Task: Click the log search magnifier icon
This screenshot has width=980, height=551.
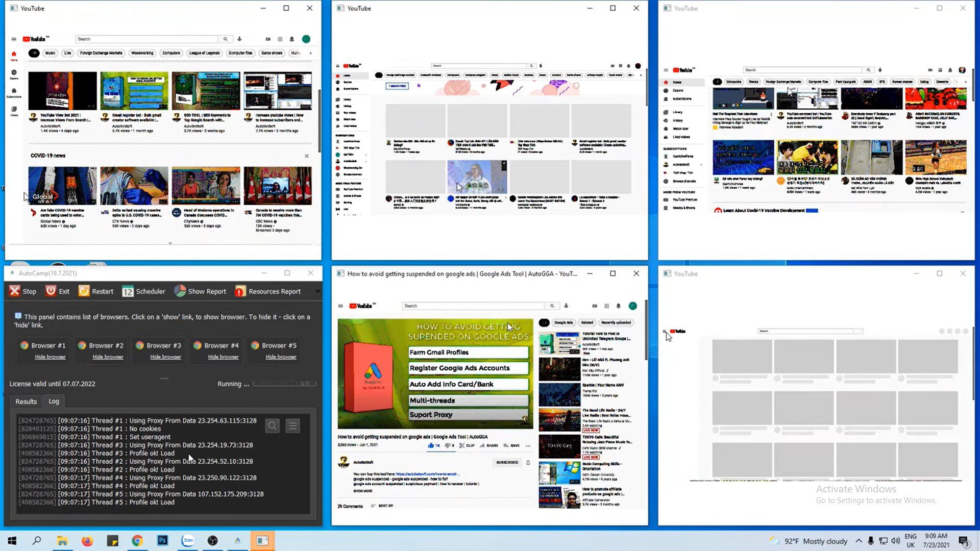Action: pos(273,425)
